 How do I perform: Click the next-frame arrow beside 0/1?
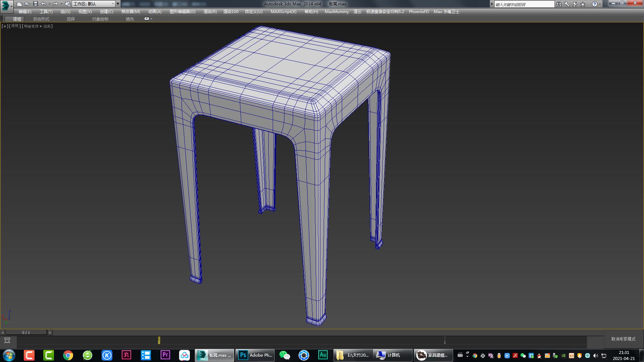pos(50,332)
